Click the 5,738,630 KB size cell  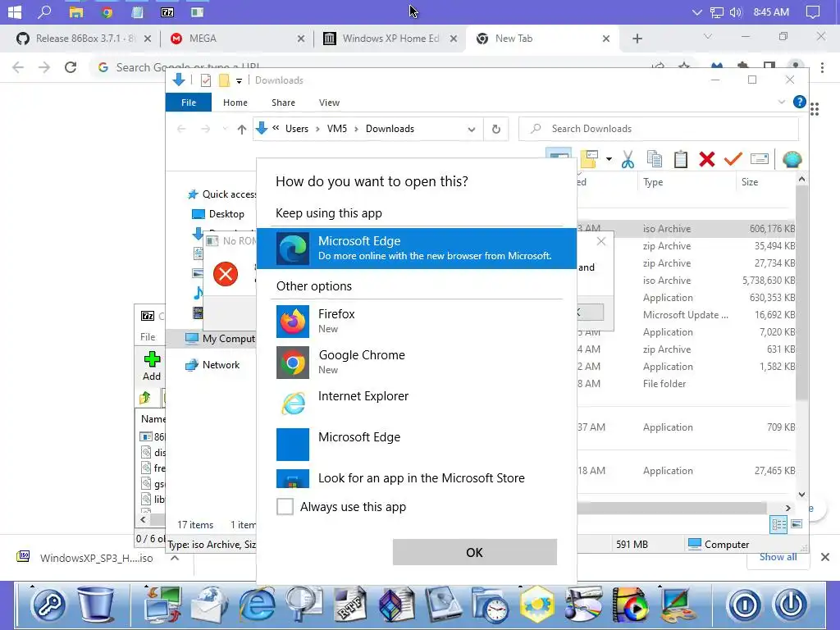[x=768, y=281]
